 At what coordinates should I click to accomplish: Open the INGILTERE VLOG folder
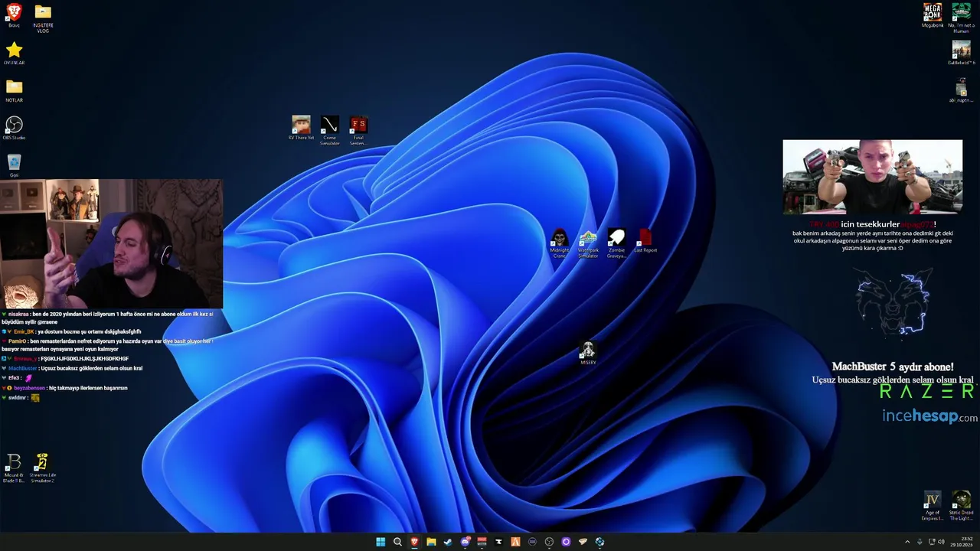point(43,18)
